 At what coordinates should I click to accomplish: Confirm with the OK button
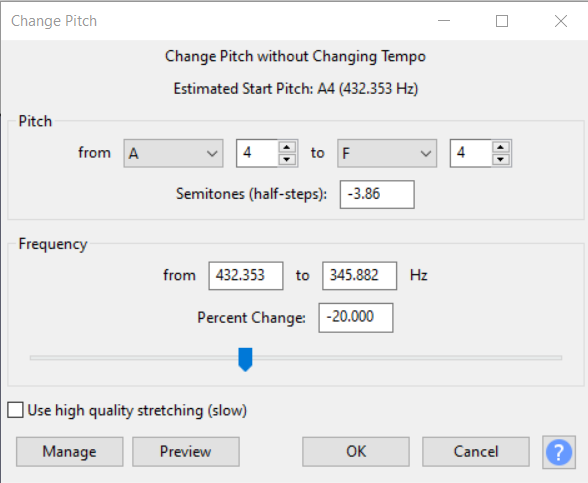pyautogui.click(x=356, y=452)
